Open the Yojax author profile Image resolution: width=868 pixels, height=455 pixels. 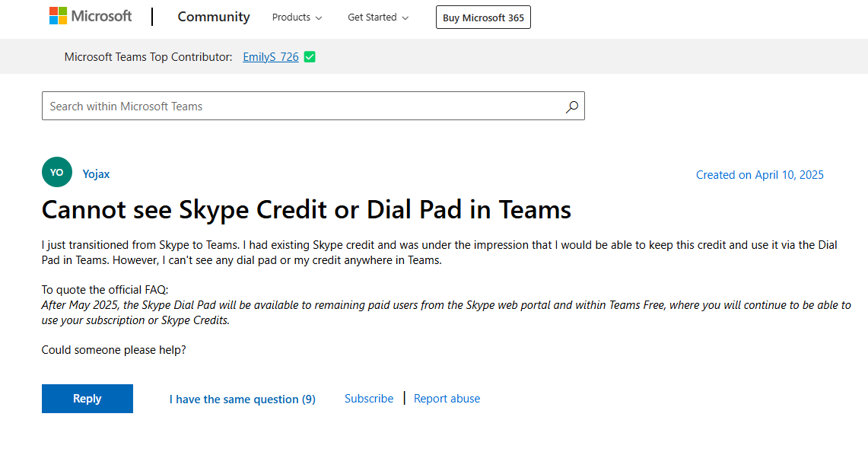point(96,173)
